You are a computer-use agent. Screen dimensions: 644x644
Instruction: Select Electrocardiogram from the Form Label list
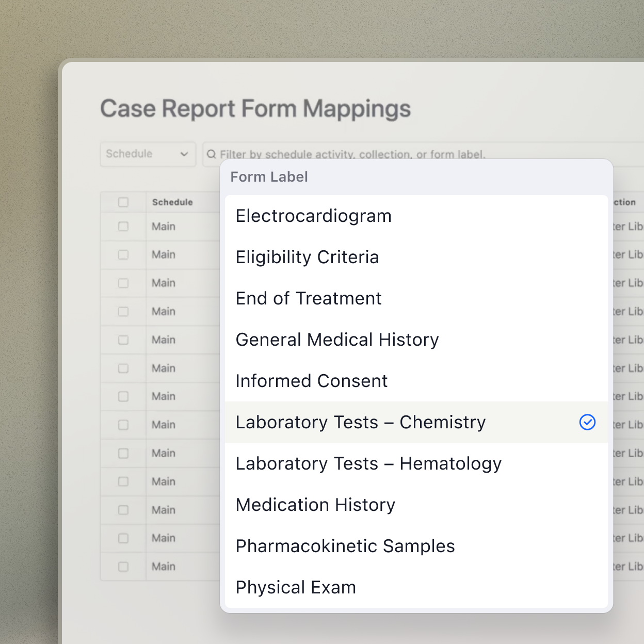313,216
